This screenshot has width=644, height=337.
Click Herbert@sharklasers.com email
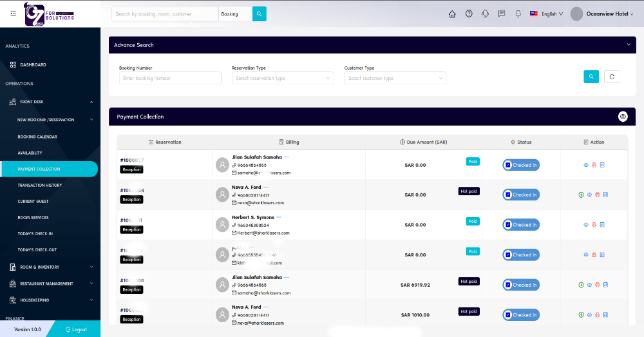click(x=263, y=233)
